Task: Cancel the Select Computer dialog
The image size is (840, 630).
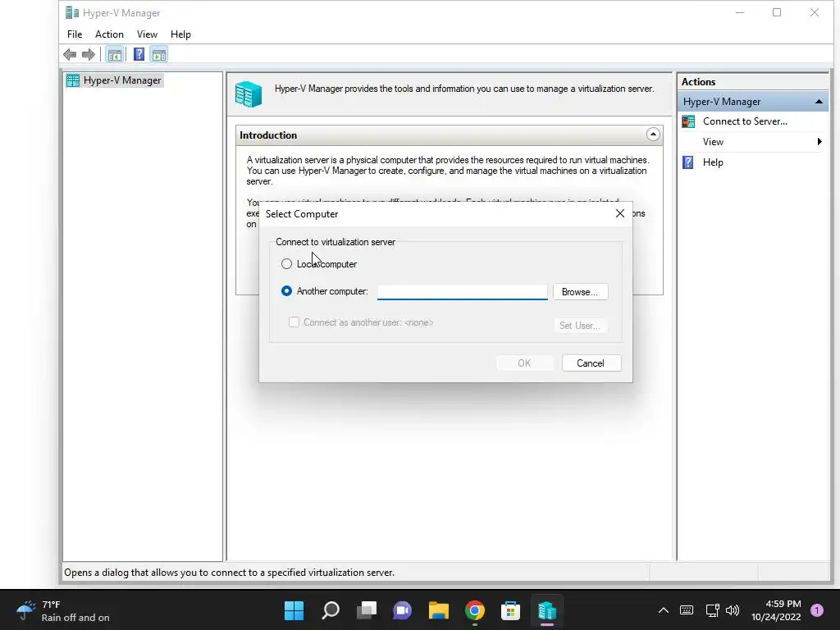Action: point(591,363)
